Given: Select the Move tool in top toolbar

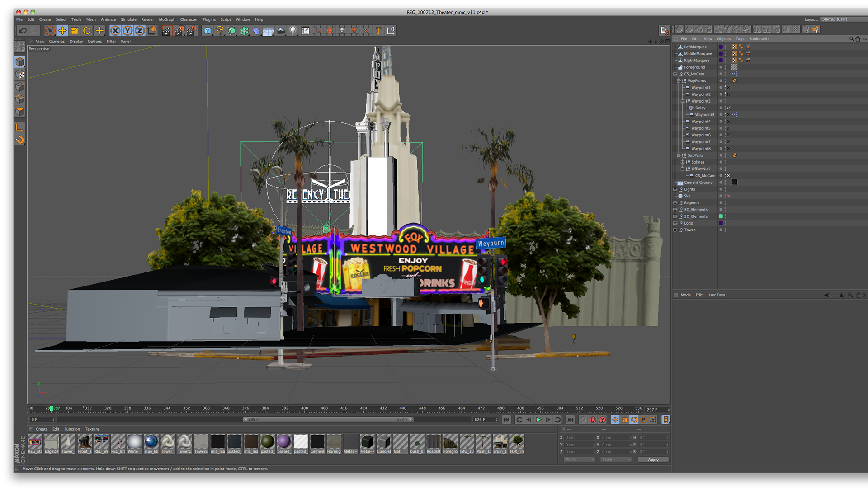Looking at the screenshot, I should tap(62, 31).
